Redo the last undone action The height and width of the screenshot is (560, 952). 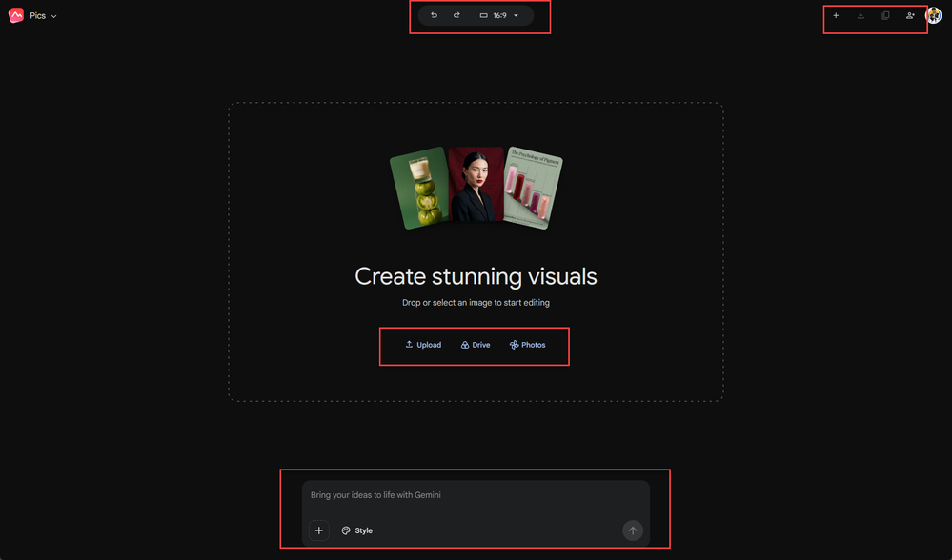(456, 15)
